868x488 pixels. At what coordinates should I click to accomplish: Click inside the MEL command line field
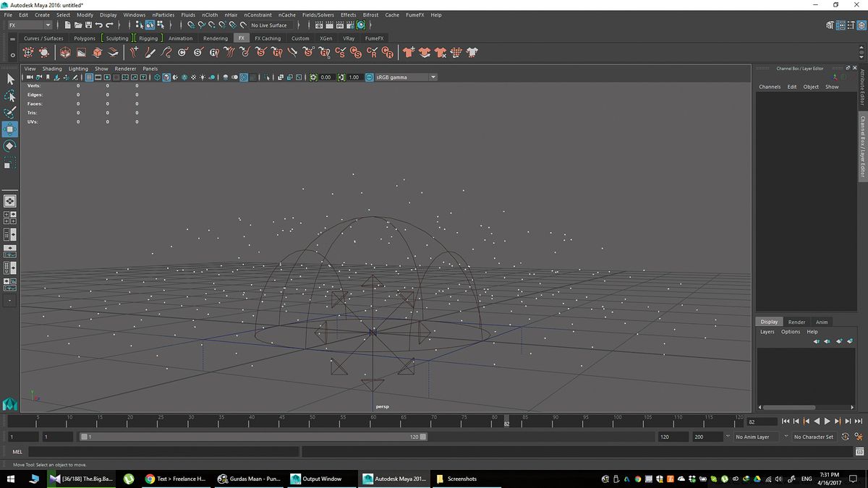(x=145, y=452)
